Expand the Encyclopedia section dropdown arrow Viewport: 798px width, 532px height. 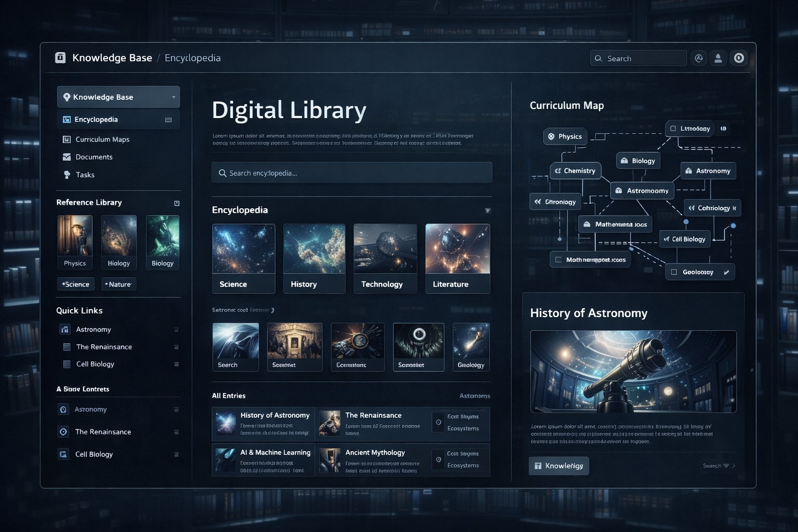coord(488,211)
